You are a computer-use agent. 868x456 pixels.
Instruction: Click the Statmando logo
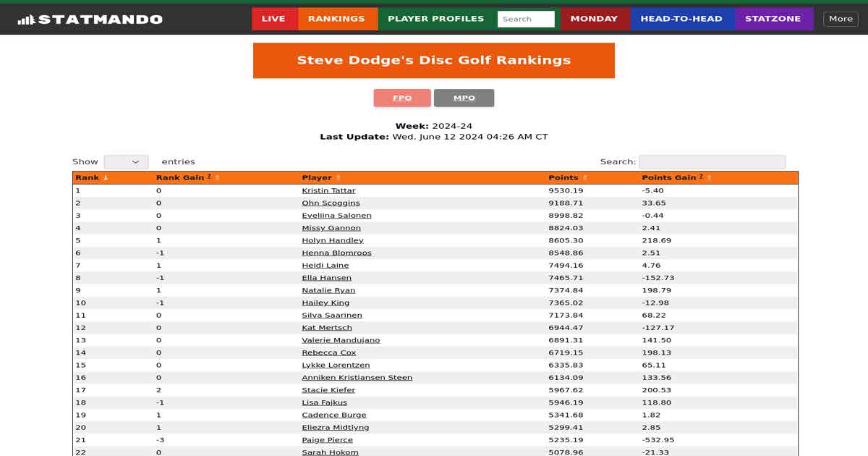90,20
